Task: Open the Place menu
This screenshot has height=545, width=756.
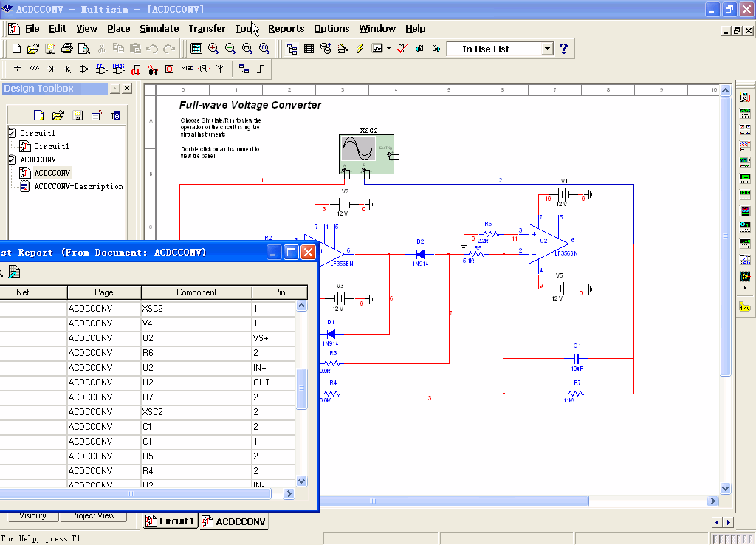Action: [x=119, y=29]
